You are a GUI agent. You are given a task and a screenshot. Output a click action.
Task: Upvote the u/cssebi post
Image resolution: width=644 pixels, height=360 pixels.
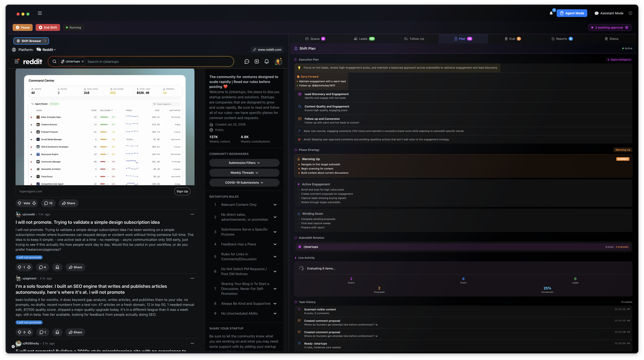[20, 267]
